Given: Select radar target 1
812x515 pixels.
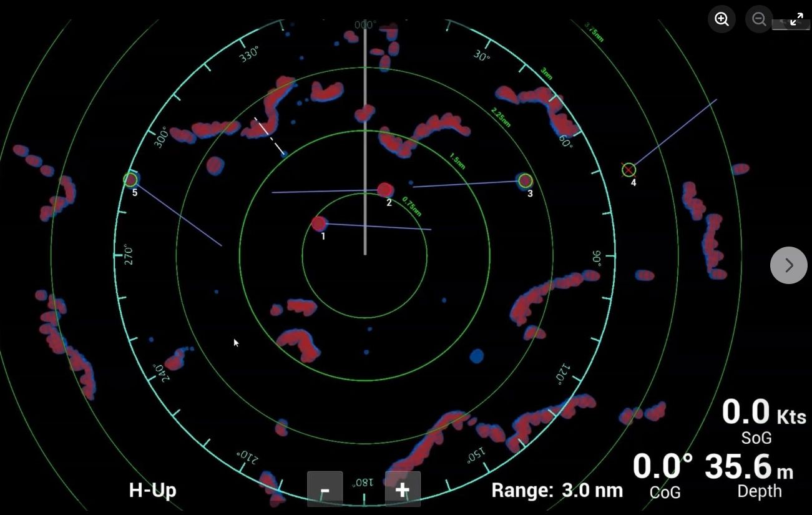Looking at the screenshot, I should pyautogui.click(x=320, y=224).
